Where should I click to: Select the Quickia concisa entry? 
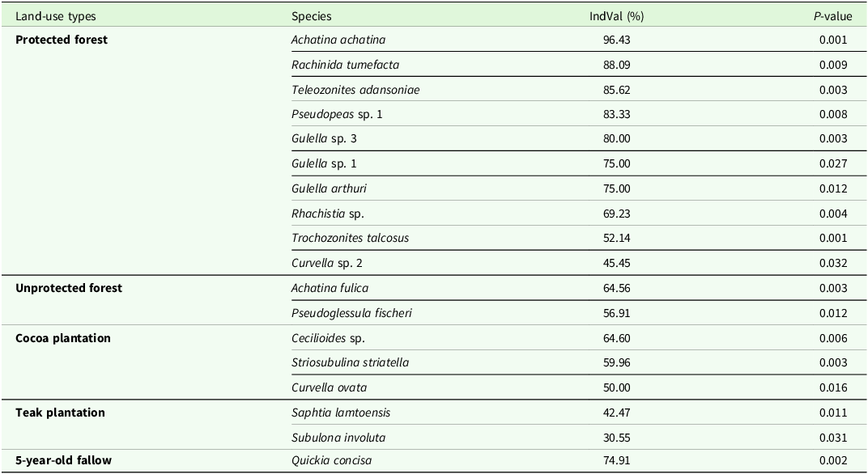coord(332,460)
